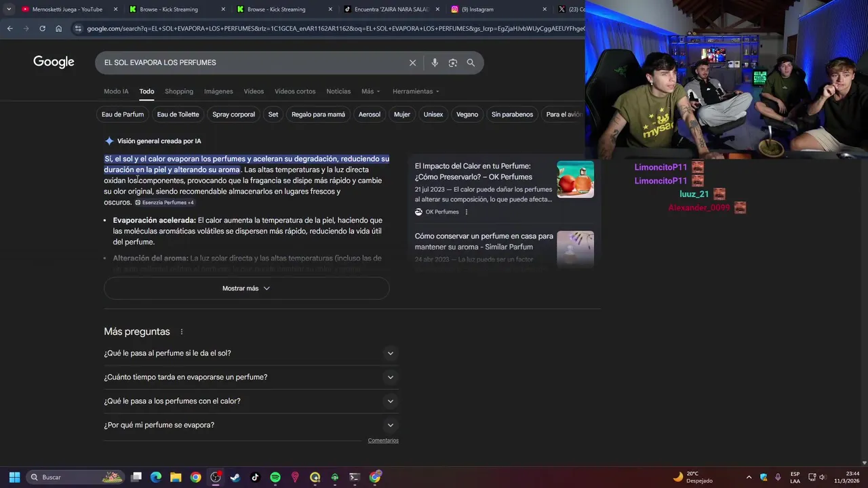
Task: Reload the page with the refresh icon
Action: [42, 28]
